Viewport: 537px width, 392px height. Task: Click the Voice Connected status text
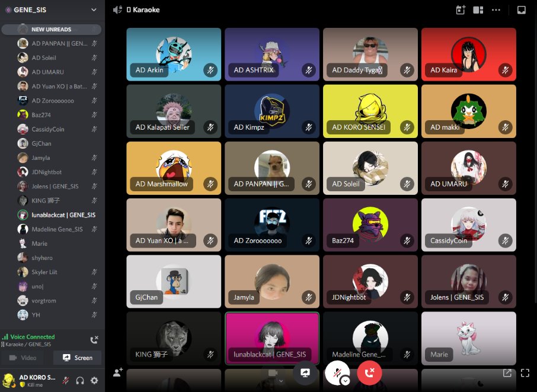click(x=33, y=337)
